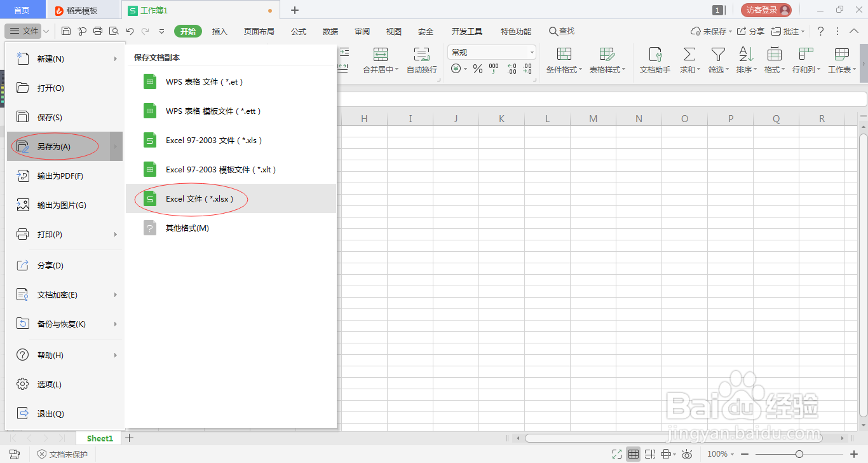Image resolution: width=868 pixels, height=463 pixels.
Task: Open the 稻壳模板 tab
Action: point(84,10)
